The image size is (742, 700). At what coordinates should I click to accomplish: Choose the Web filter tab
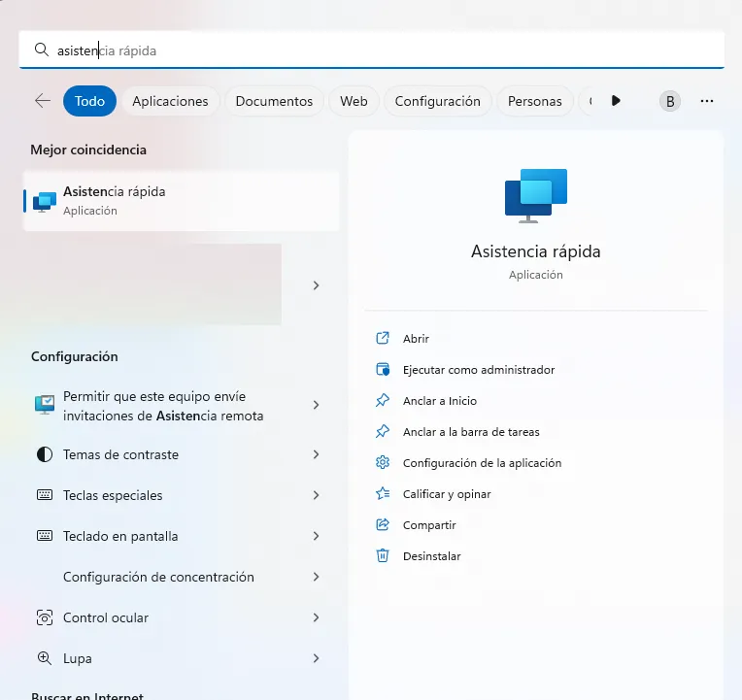354,101
